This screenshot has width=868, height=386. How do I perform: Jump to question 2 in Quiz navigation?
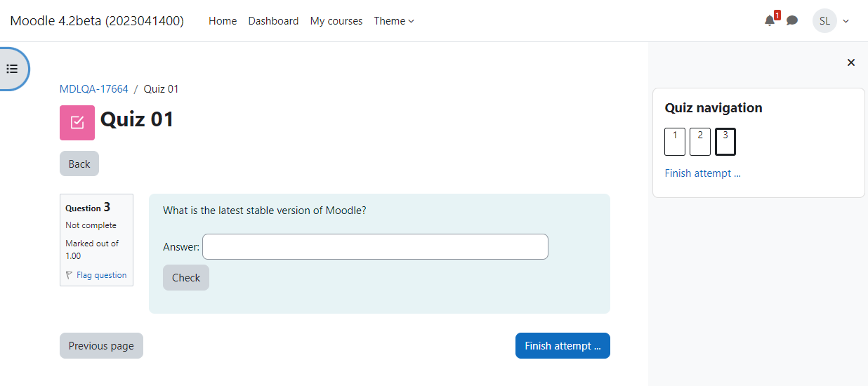tap(700, 142)
